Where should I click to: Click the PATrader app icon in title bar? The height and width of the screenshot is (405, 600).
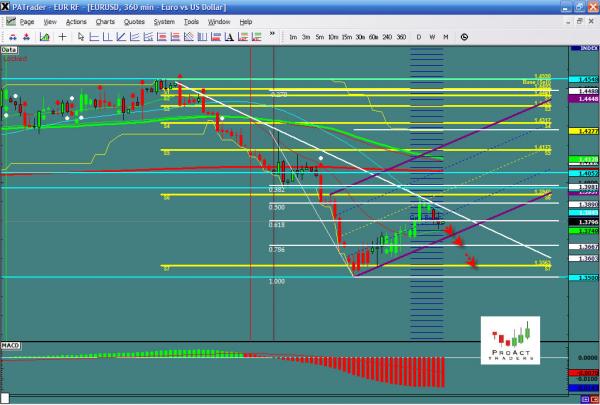pyautogui.click(x=6, y=6)
